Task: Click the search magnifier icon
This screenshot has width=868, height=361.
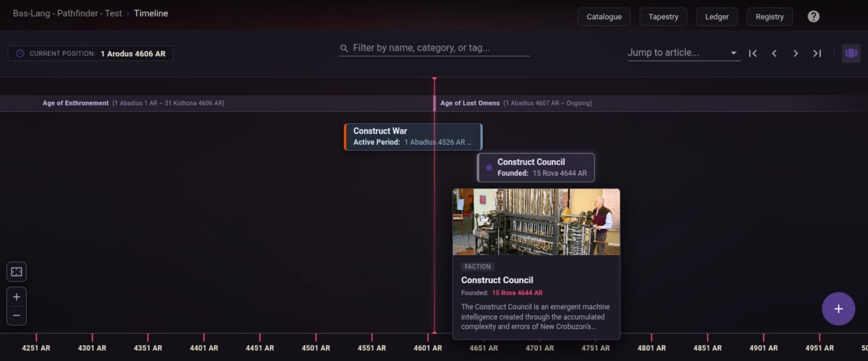Action: [x=344, y=48]
